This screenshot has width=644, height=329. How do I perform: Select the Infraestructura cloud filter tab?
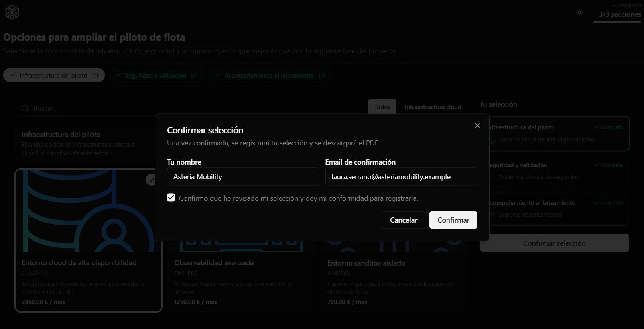click(433, 107)
